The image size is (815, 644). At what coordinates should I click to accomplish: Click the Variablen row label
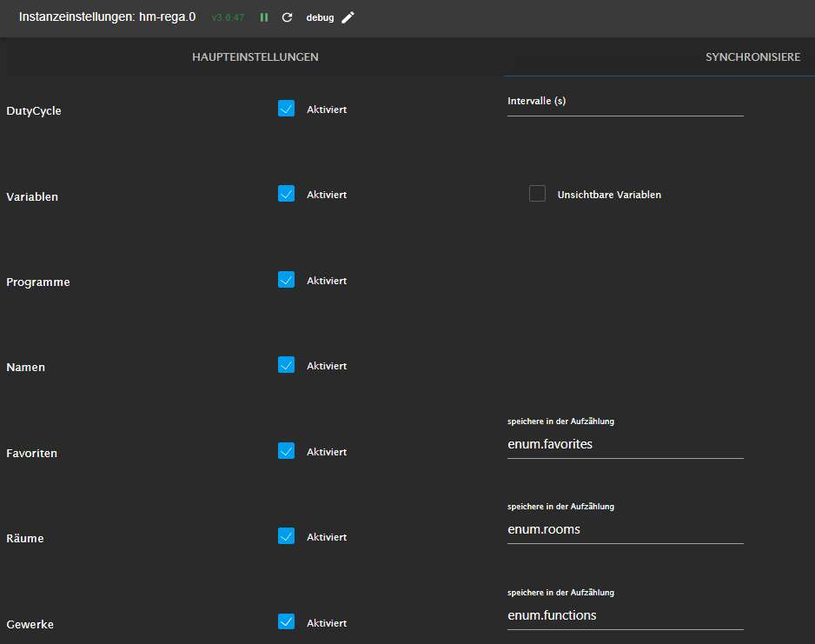click(x=32, y=197)
